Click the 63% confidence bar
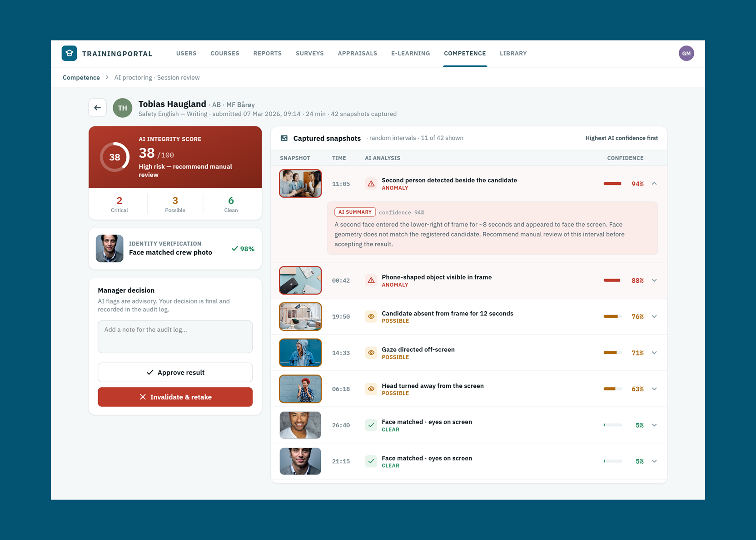Screen dimensions: 756x540 [612, 389]
